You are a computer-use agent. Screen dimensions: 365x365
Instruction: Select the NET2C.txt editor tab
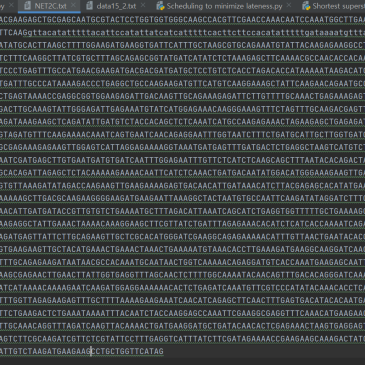coord(49,6)
